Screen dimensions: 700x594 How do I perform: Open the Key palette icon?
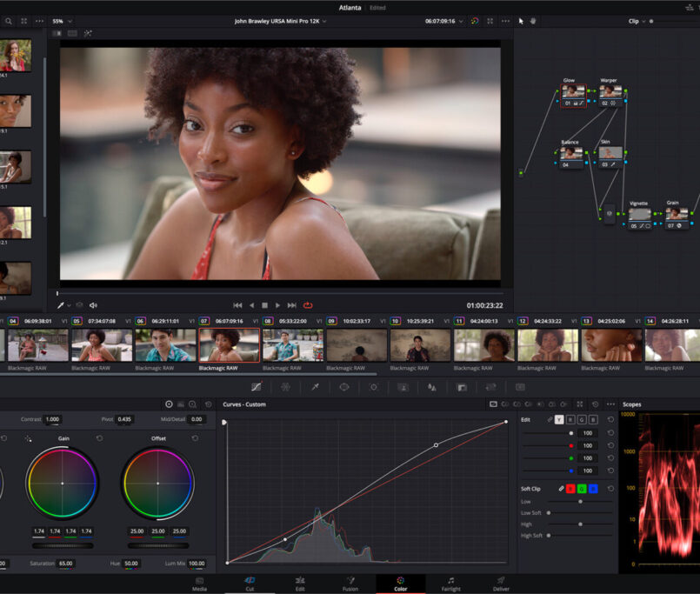tap(462, 387)
